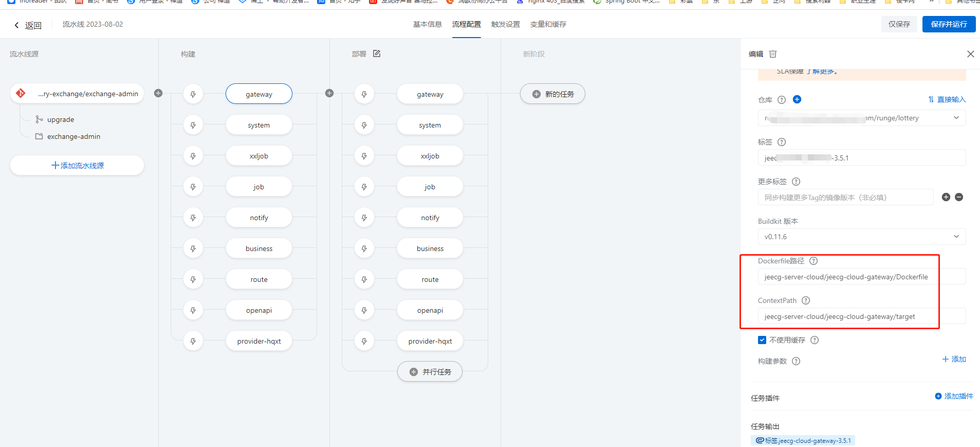
Task: Click the lightning trigger icon beside build gateway
Action: 193,94
